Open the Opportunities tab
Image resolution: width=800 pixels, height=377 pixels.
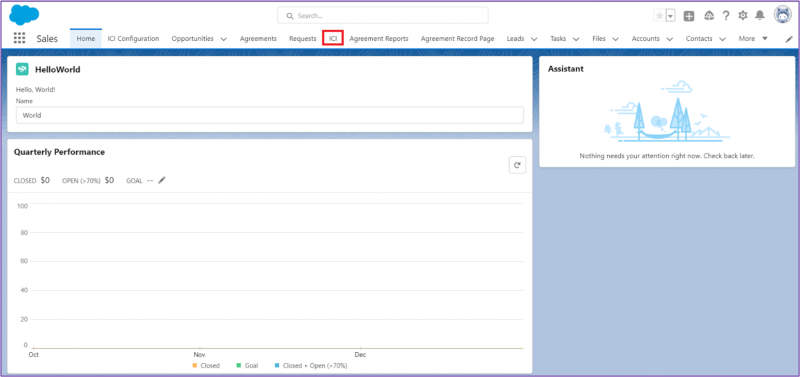pos(192,38)
